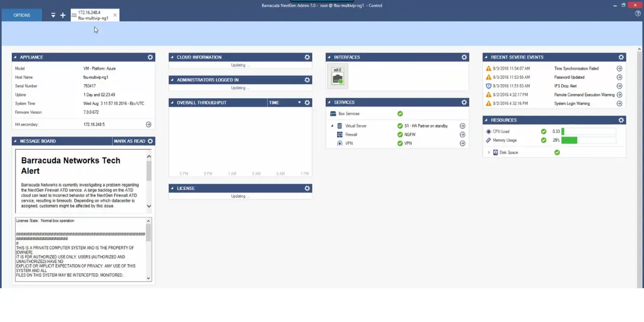
Task: Open License panel settings gear
Action: [x=307, y=188]
